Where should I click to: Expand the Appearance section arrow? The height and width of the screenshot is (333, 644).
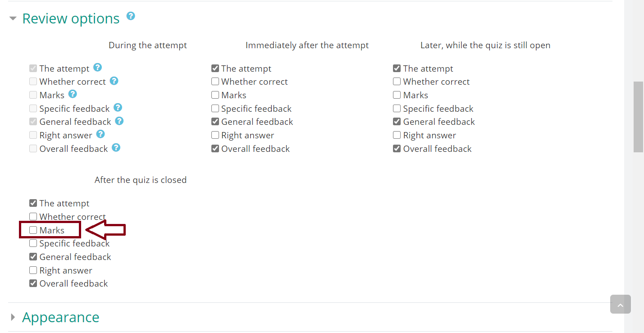click(x=13, y=317)
